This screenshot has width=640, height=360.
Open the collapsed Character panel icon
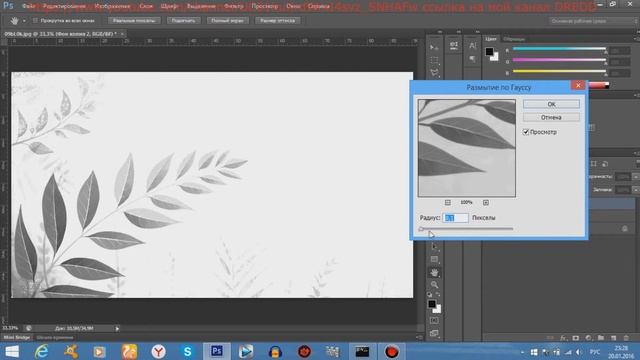tap(473, 46)
